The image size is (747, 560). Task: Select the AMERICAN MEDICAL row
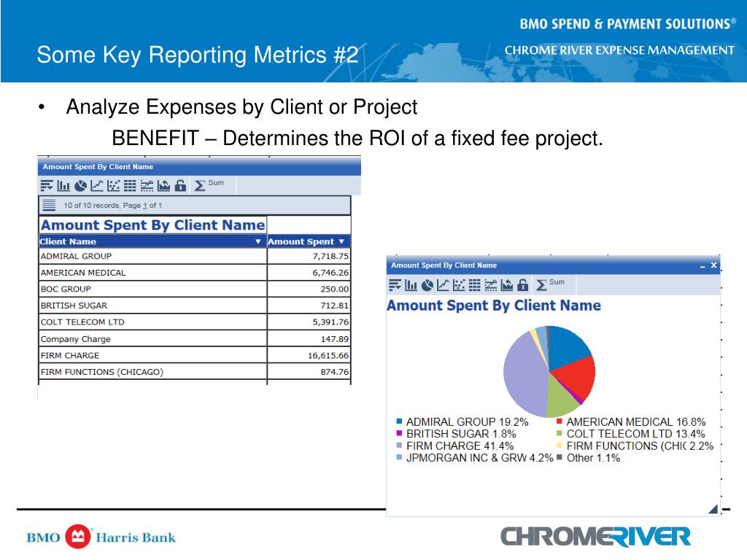click(194, 273)
